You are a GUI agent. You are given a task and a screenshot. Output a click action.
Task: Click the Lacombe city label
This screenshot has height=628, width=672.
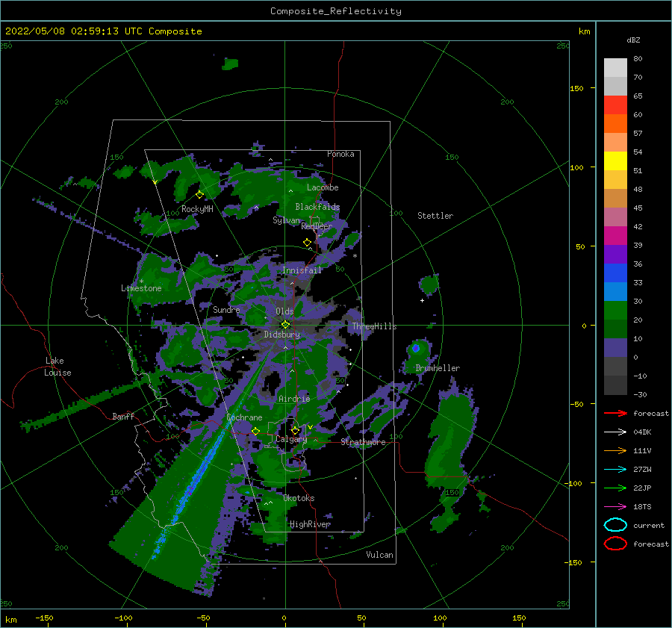(323, 187)
